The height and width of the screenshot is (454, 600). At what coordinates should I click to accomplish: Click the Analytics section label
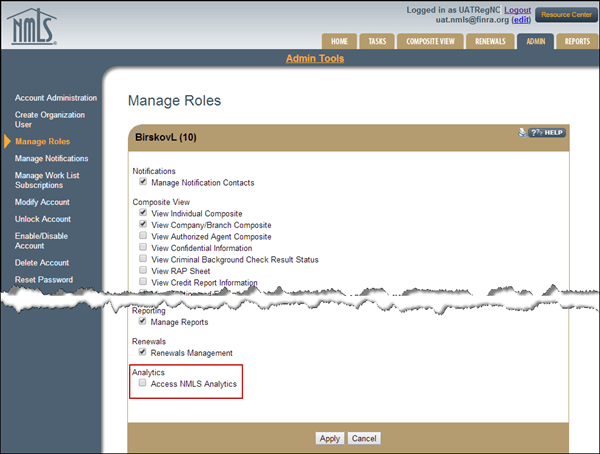pos(148,372)
